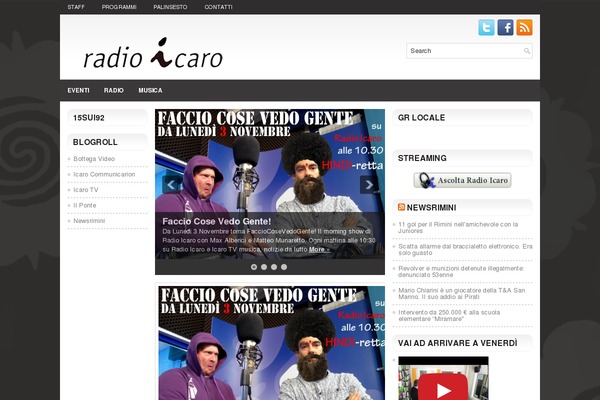Image resolution: width=600 pixels, height=400 pixels.
Task: Open the Icaro TV blogroll link
Action: [x=86, y=190]
